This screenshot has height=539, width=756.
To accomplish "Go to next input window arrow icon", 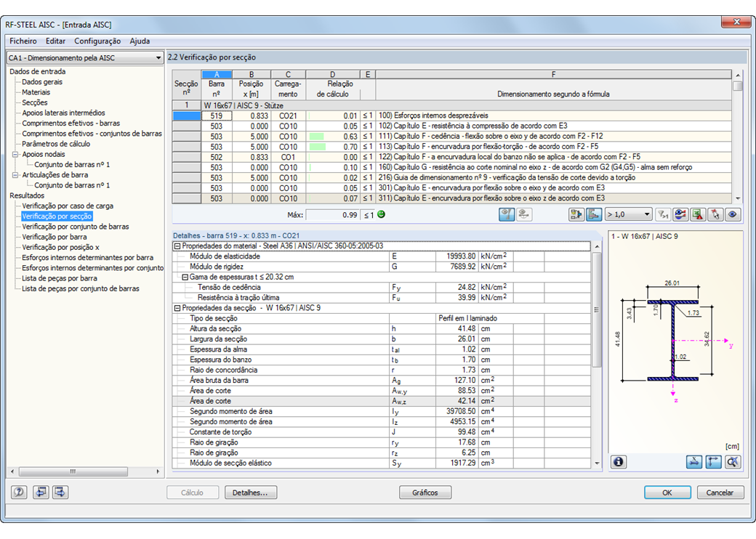I will tap(60, 492).
